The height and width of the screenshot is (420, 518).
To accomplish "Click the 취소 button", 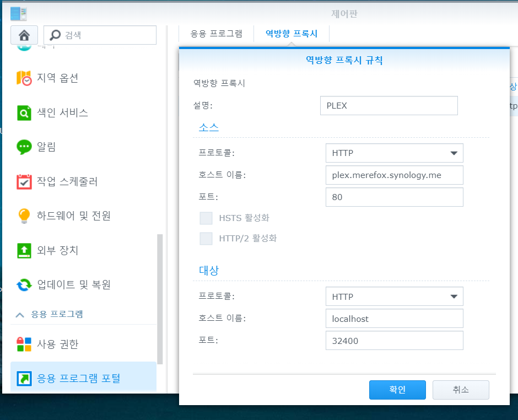I will 461,390.
